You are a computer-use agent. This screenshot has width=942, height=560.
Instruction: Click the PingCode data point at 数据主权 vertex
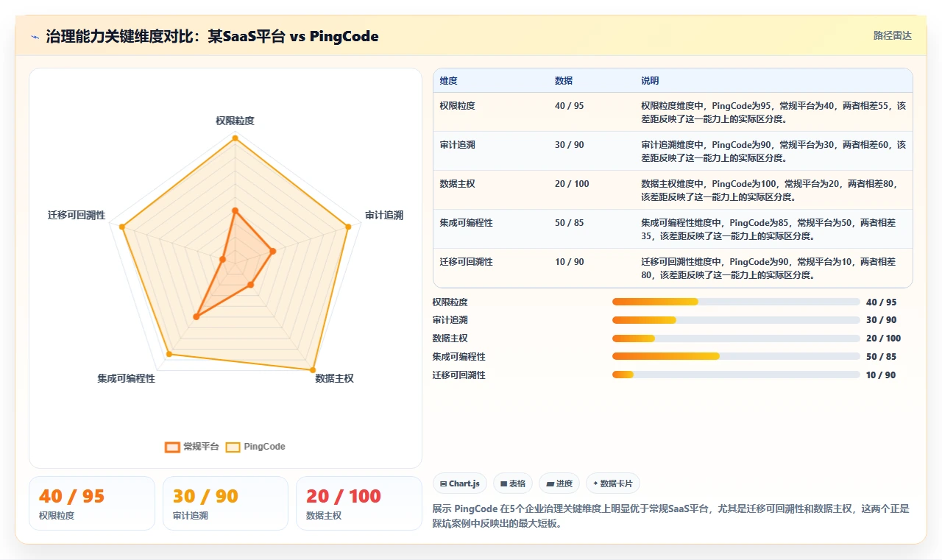pos(313,370)
